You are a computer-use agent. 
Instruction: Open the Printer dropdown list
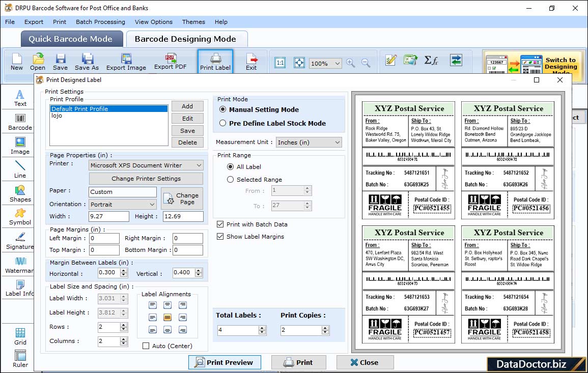[x=146, y=165]
